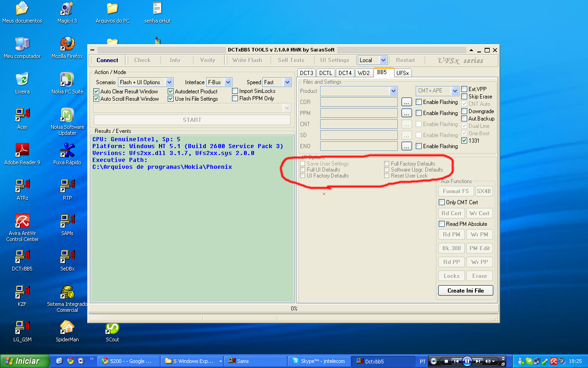
Task: Click the Create Ini File button
Action: [x=466, y=291]
